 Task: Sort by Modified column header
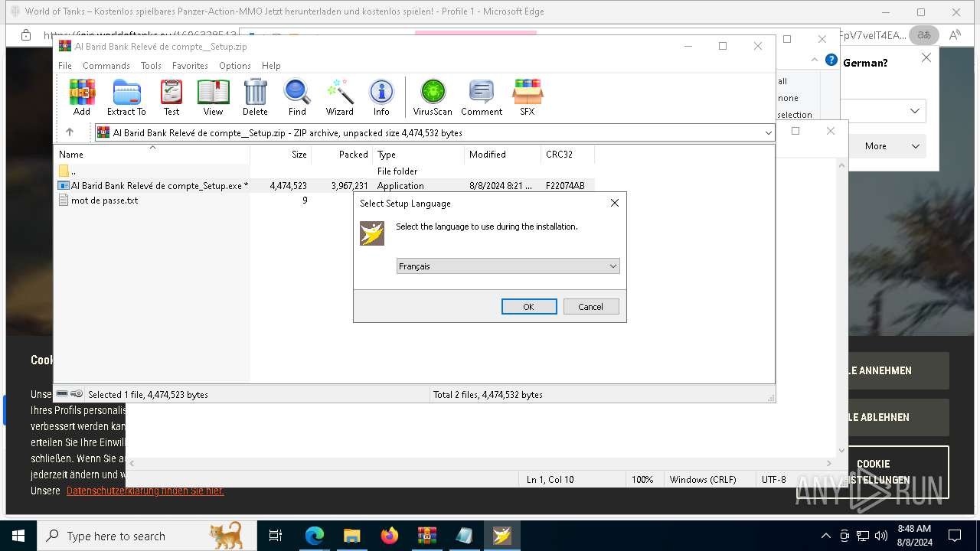[x=503, y=154]
